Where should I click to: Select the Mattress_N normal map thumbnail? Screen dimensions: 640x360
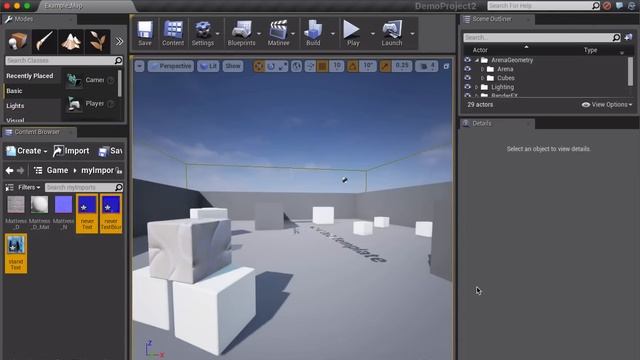pos(63,213)
